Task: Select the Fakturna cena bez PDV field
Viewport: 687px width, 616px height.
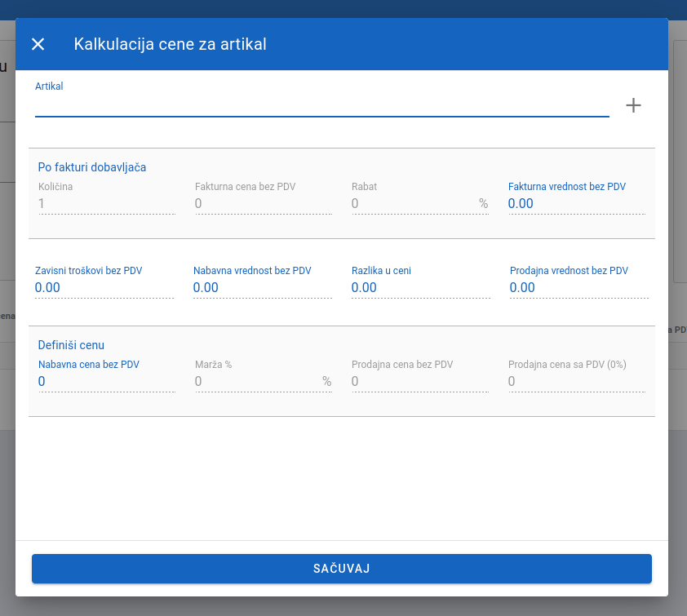Action: pos(263,204)
